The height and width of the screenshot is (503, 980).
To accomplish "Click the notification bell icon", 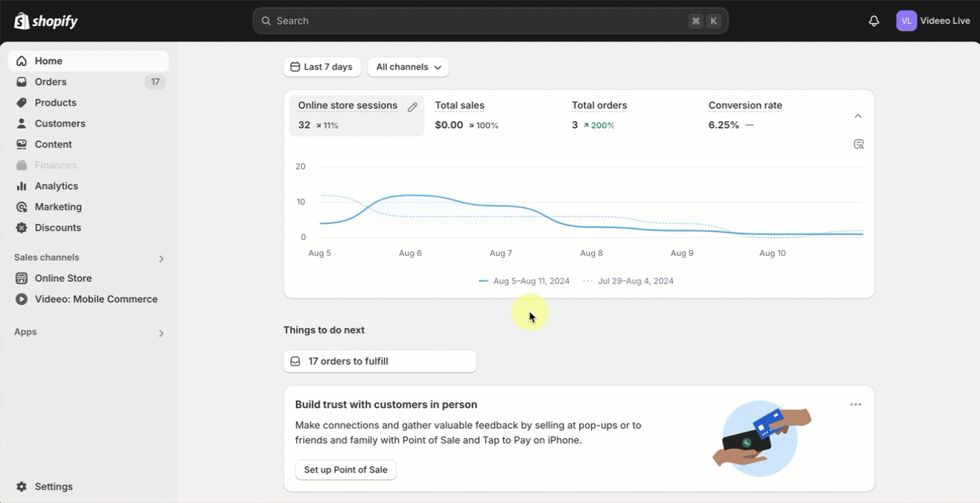I will [x=874, y=21].
